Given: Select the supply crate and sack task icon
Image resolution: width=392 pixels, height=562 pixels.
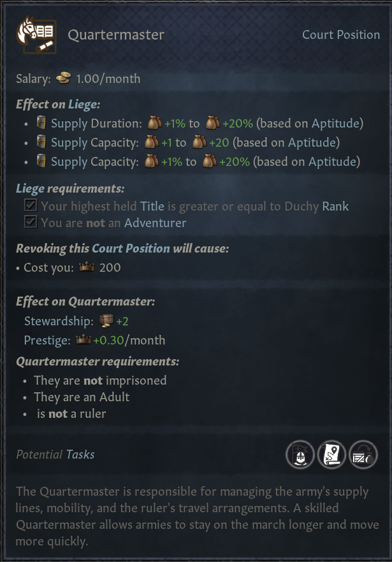Looking at the screenshot, I should pos(362,455).
